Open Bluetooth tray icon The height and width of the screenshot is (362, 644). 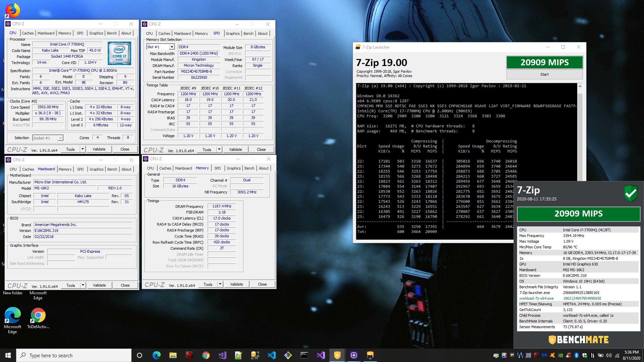pyautogui.click(x=577, y=355)
